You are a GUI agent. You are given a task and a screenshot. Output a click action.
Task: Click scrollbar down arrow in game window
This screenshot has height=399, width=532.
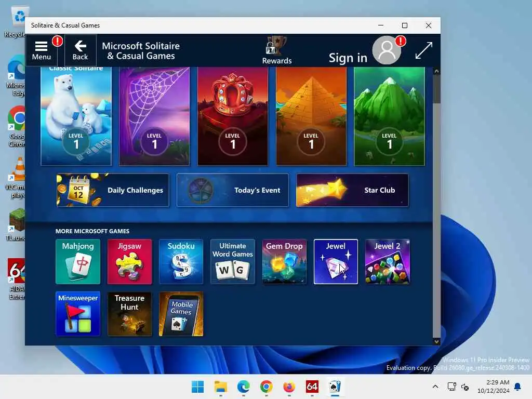tap(436, 342)
